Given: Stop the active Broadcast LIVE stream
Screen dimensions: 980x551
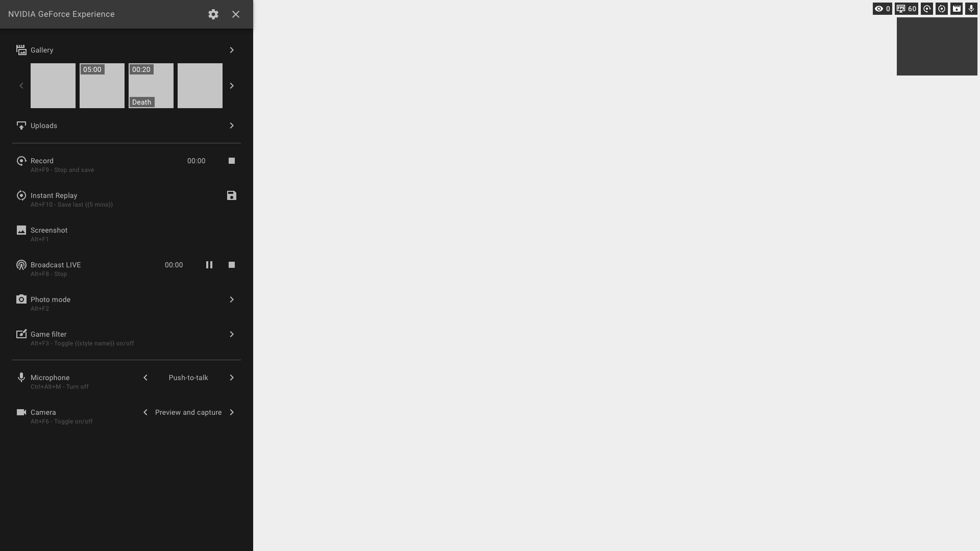Looking at the screenshot, I should coord(232,264).
